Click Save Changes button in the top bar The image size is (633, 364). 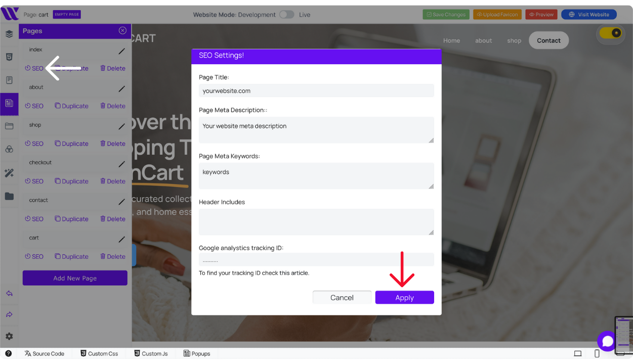coord(446,15)
